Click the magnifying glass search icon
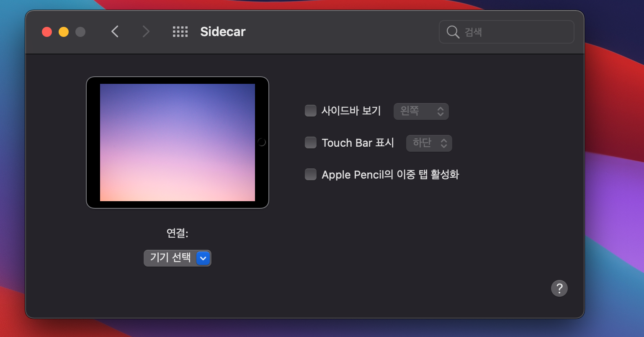 click(453, 32)
